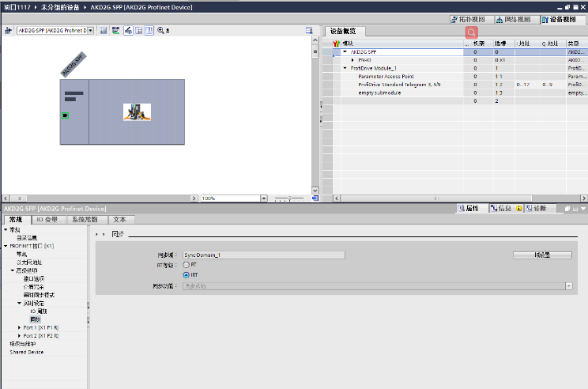Select the 以太网地址 tree item

click(29, 262)
